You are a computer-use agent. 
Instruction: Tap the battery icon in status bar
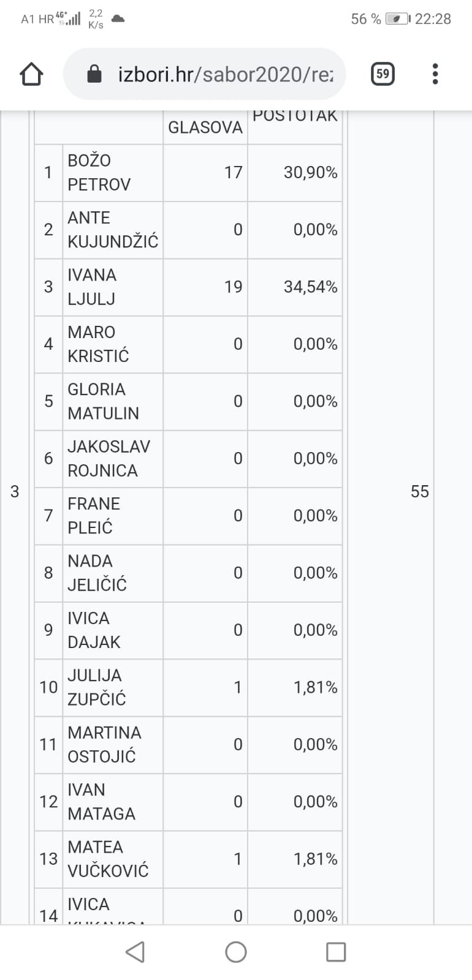pyautogui.click(x=397, y=19)
